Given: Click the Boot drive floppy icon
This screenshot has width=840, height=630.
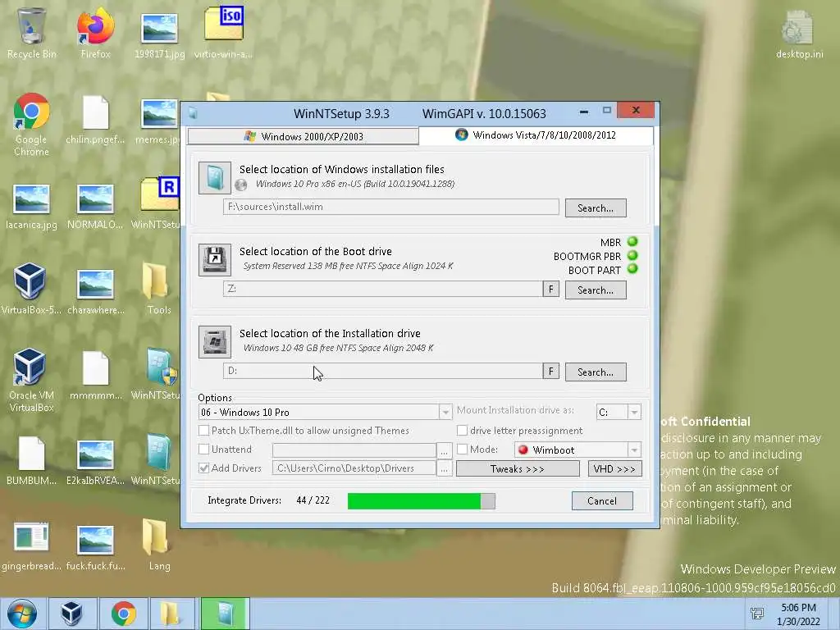Looking at the screenshot, I should 215,259.
